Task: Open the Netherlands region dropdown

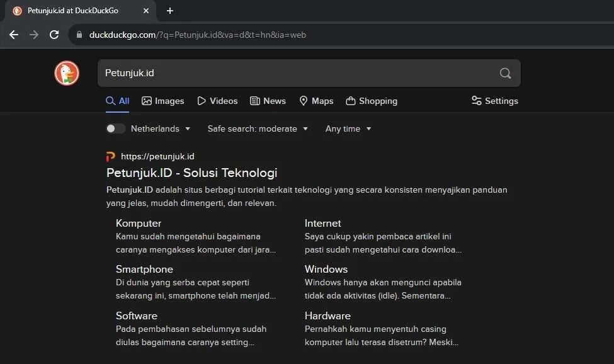Action: click(x=161, y=128)
